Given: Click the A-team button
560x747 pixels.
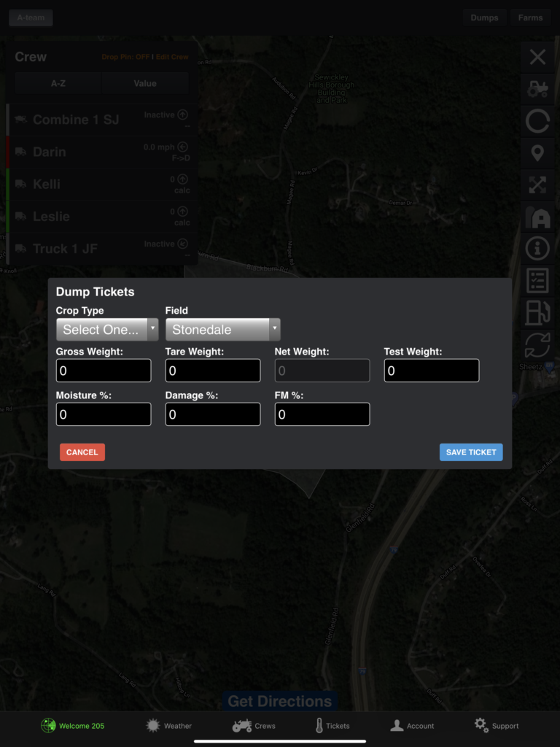Looking at the screenshot, I should pyautogui.click(x=31, y=18).
